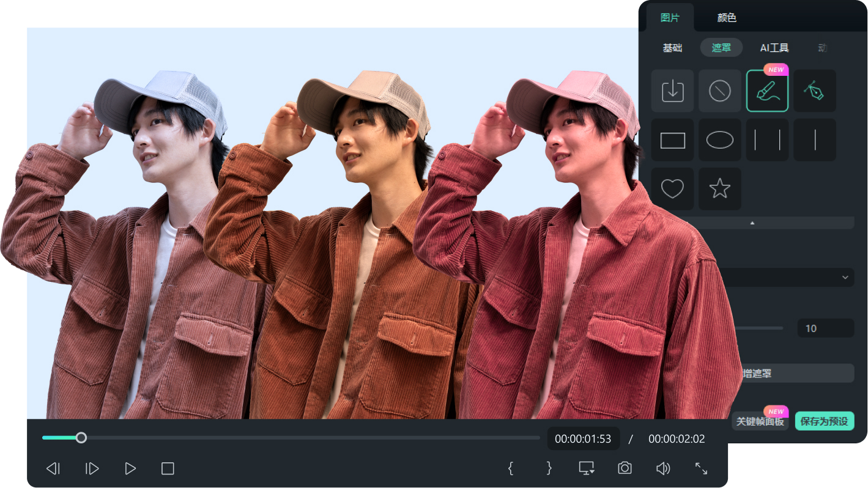Open the AI工具 sub-tab
868x488 pixels.
(774, 48)
